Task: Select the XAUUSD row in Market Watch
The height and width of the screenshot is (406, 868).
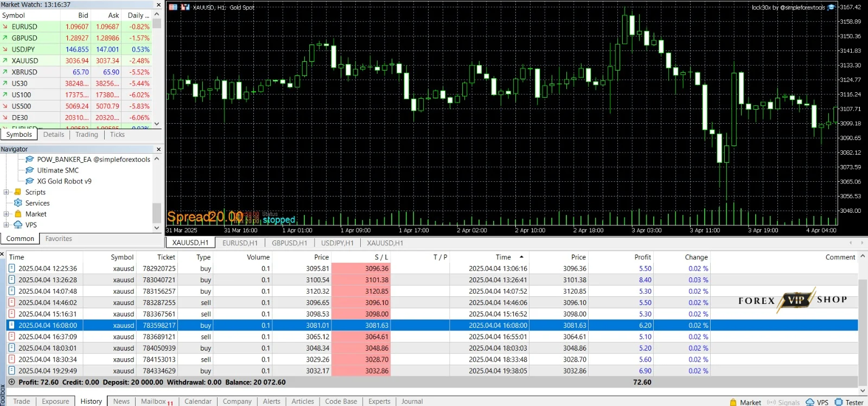Action: 76,61
